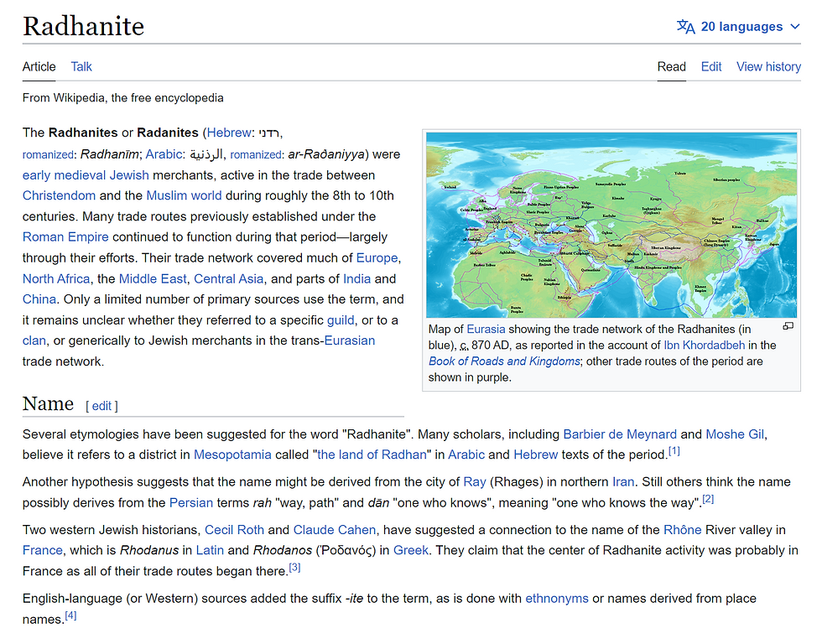Go to the Muslim world article

click(184, 195)
